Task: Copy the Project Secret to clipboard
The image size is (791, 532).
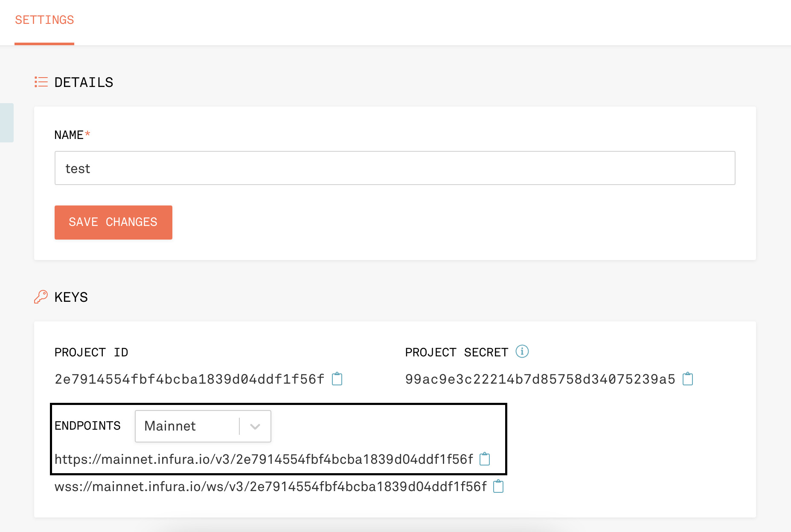Action: pyautogui.click(x=688, y=379)
